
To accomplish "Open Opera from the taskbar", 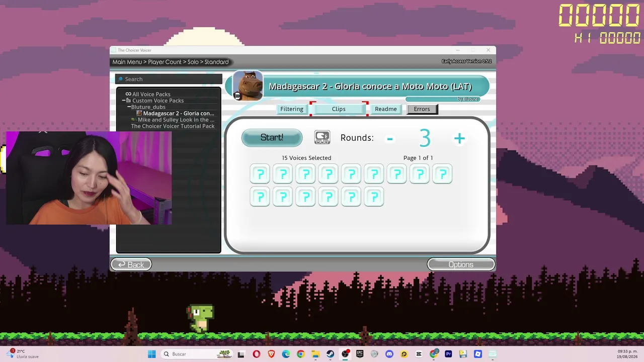I will [x=257, y=354].
